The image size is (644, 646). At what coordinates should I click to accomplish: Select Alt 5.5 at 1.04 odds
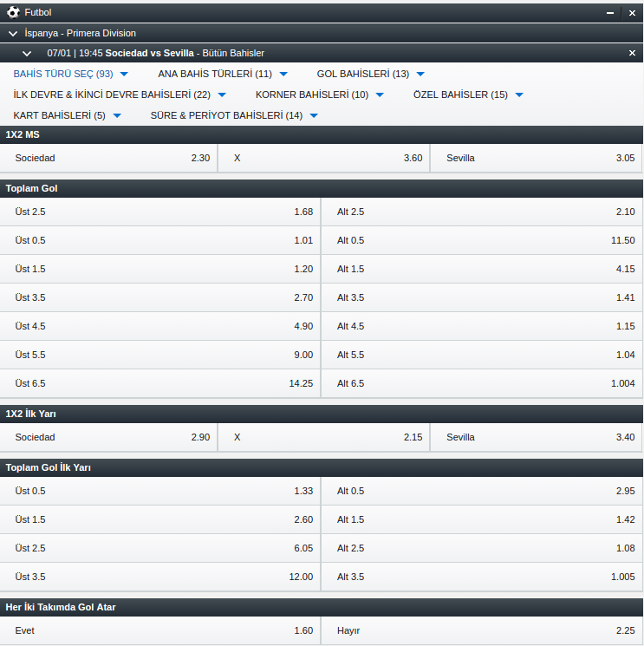pyautogui.click(x=482, y=355)
